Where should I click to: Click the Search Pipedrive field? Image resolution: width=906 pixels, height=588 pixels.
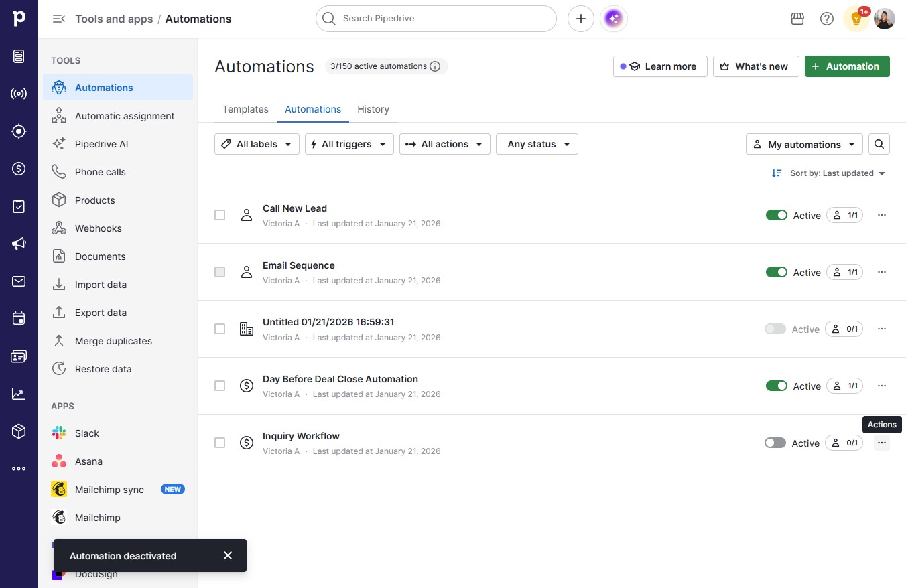[436, 19]
